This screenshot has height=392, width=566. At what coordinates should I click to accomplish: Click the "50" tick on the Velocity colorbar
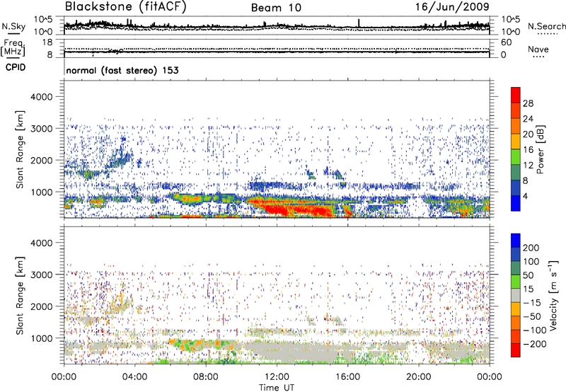tap(528, 275)
